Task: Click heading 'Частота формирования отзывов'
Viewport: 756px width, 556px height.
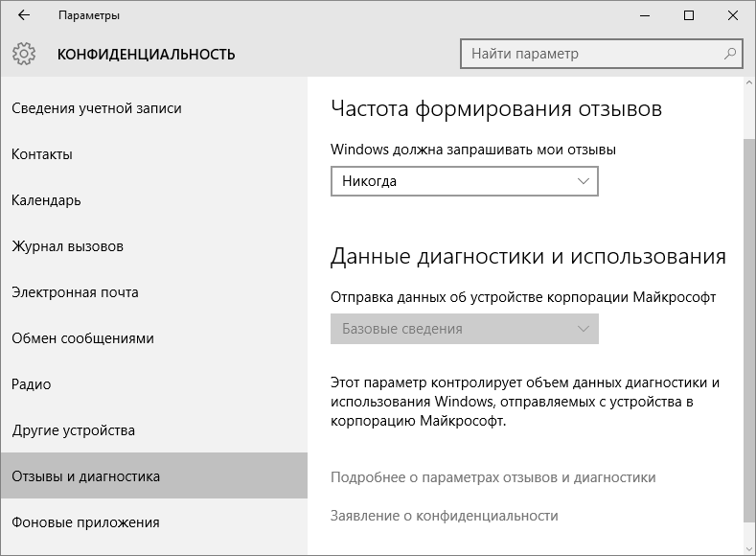Action: pos(496,108)
